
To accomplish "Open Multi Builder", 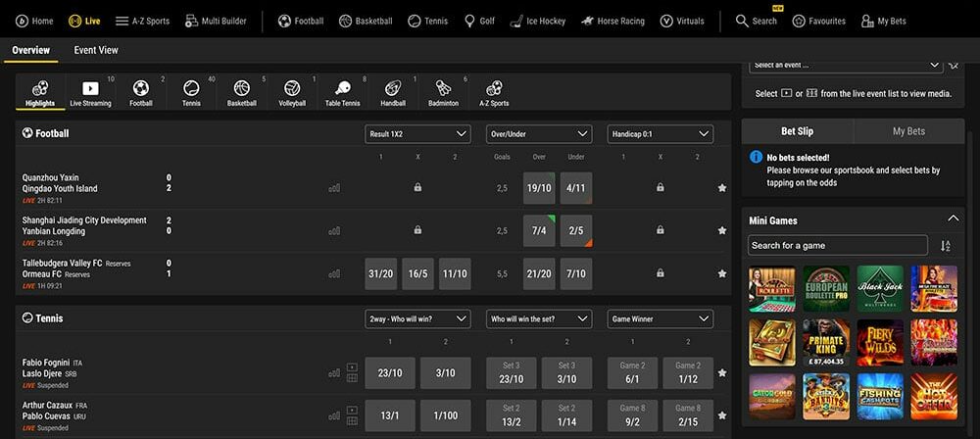I will pos(216,21).
